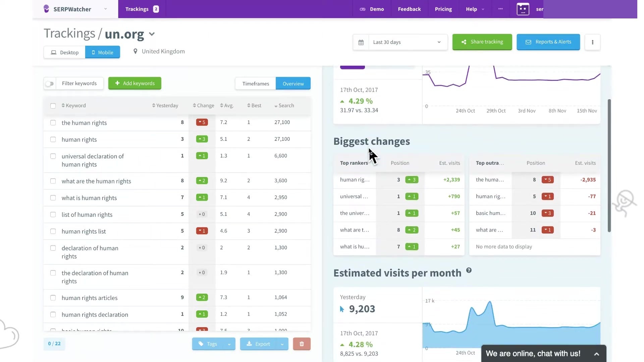Click the United Kingdom location label

pos(163,51)
